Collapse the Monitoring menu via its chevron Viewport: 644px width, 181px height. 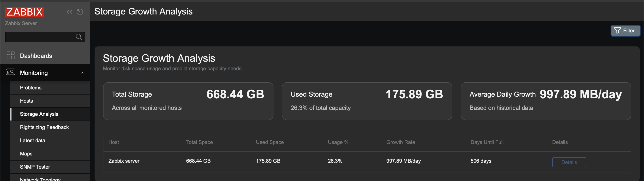point(83,73)
